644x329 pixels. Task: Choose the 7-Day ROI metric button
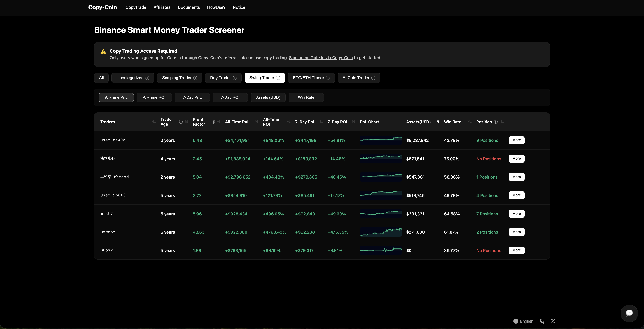(x=230, y=97)
